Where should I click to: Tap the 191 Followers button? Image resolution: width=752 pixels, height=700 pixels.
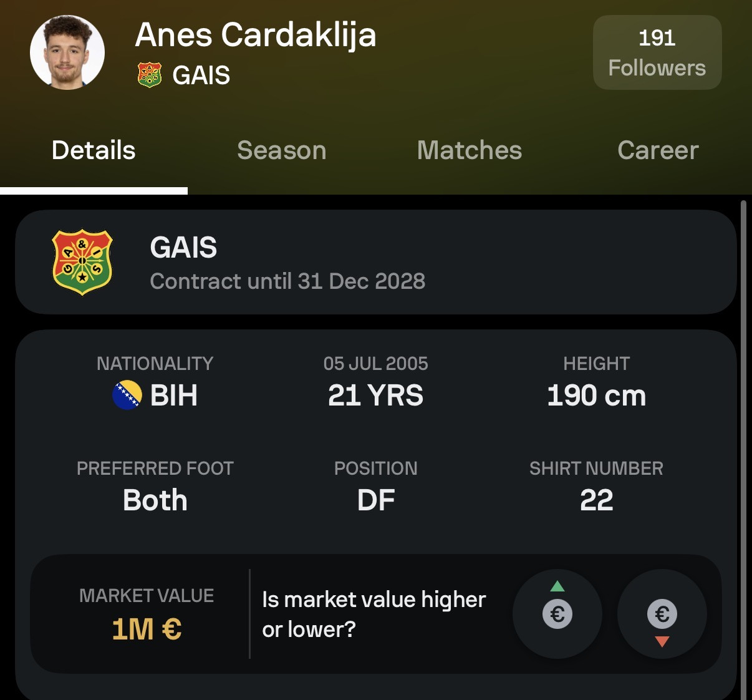coord(657,52)
